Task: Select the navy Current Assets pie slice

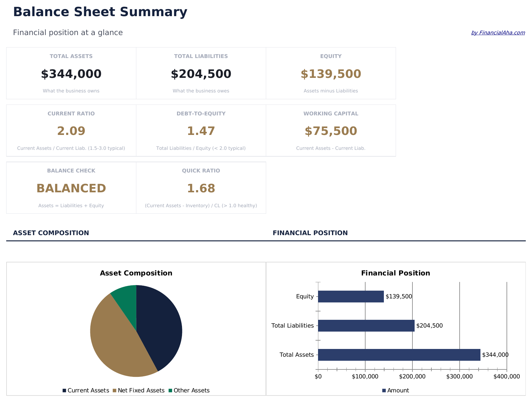Action: [160, 326]
